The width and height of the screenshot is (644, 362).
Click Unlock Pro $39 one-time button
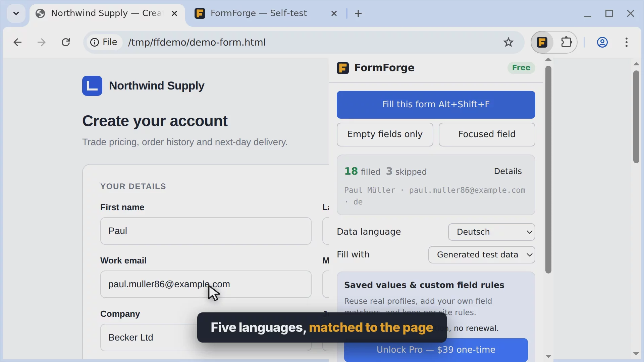[x=436, y=350]
